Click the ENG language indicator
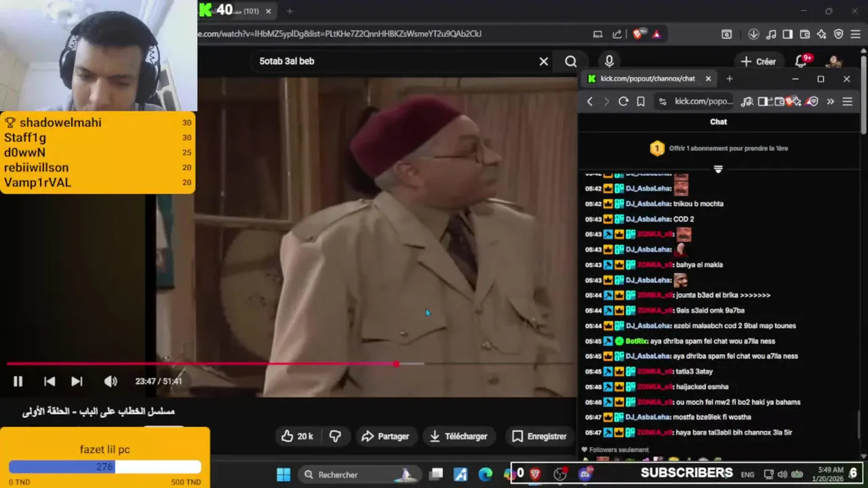The height and width of the screenshot is (488, 868). click(747, 474)
